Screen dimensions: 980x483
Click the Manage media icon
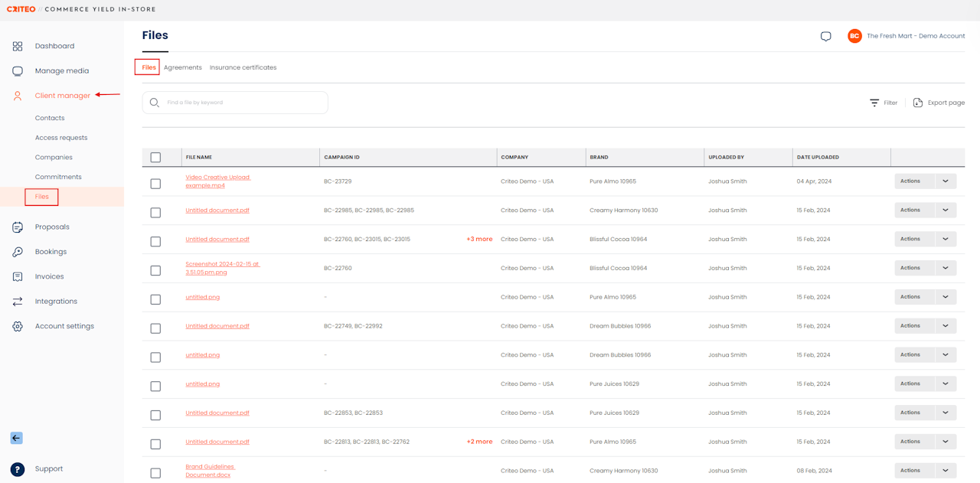pyautogui.click(x=18, y=71)
